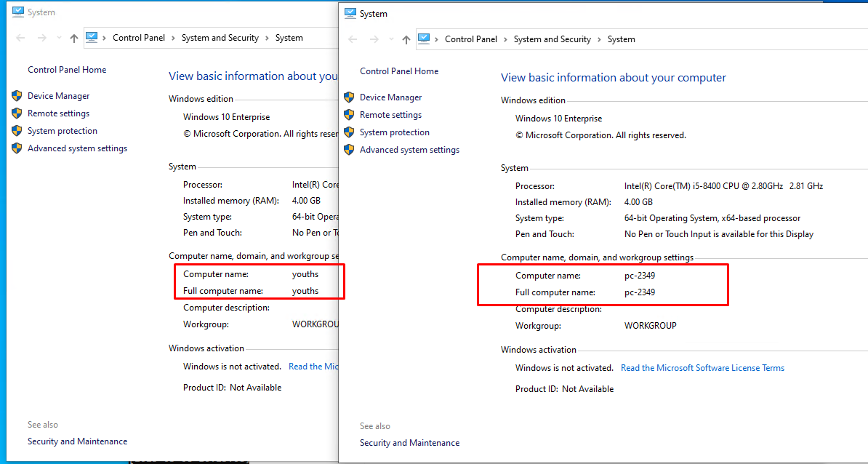Viewport: 868px width, 464px height.
Task: Select System and Security breadcrumb in right window
Action: (x=552, y=39)
